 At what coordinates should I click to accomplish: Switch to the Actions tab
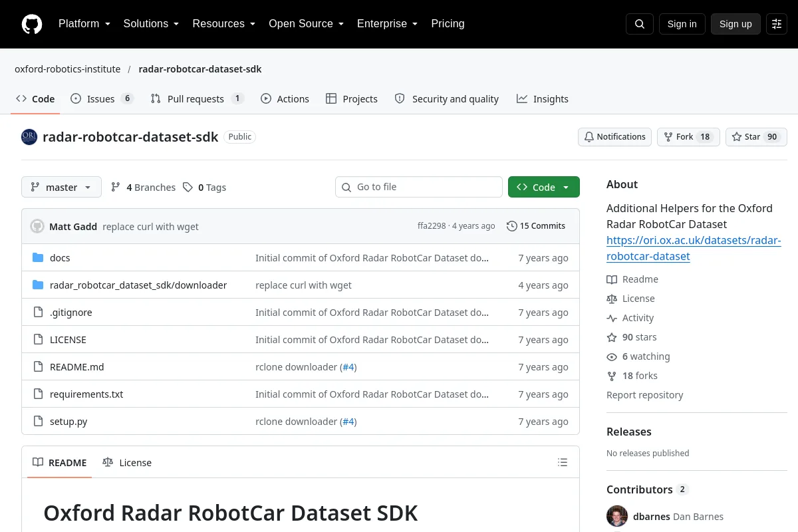click(285, 99)
